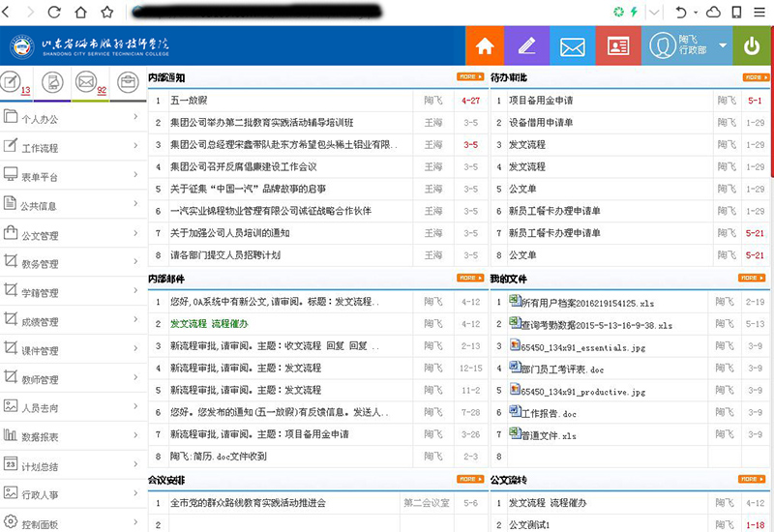Expand the 学籍管理 menu

(74, 292)
